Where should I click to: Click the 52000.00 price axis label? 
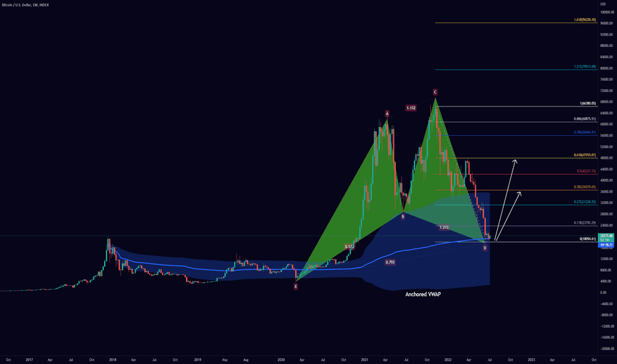tap(607, 147)
